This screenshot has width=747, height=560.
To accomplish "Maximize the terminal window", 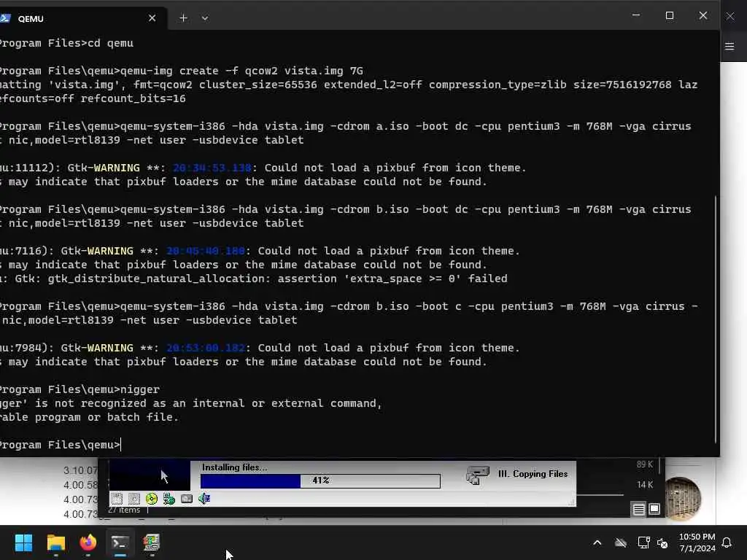I will [670, 16].
